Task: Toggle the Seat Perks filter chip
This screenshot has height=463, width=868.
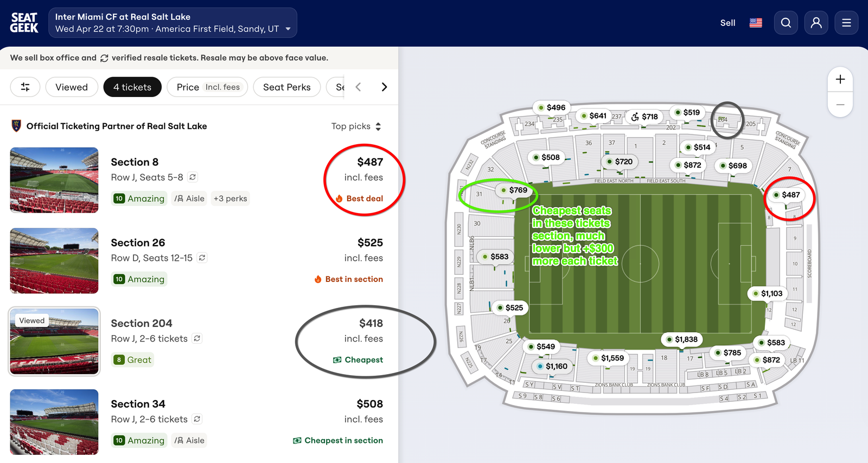Action: [x=286, y=87]
